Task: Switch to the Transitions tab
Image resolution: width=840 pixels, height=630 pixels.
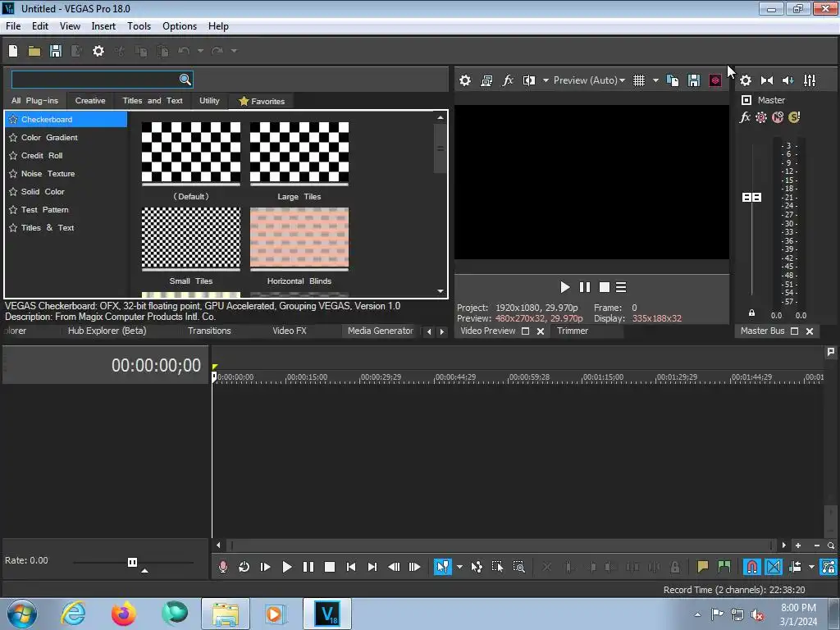Action: point(209,331)
